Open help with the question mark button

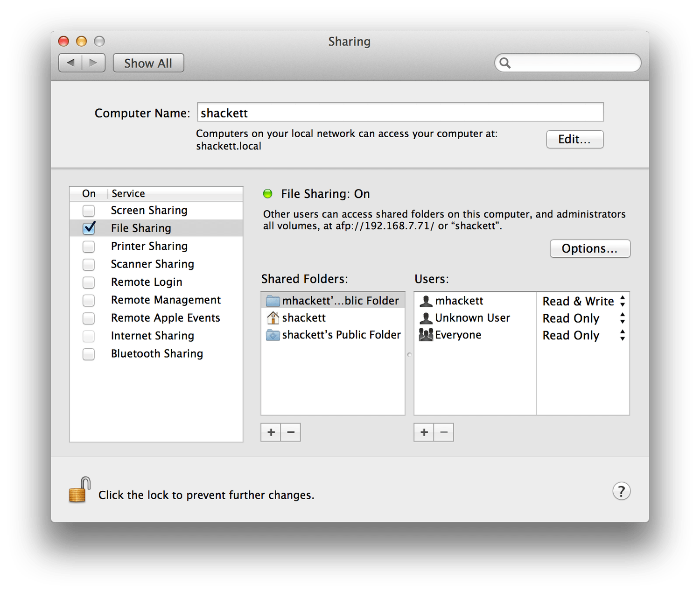point(621,491)
